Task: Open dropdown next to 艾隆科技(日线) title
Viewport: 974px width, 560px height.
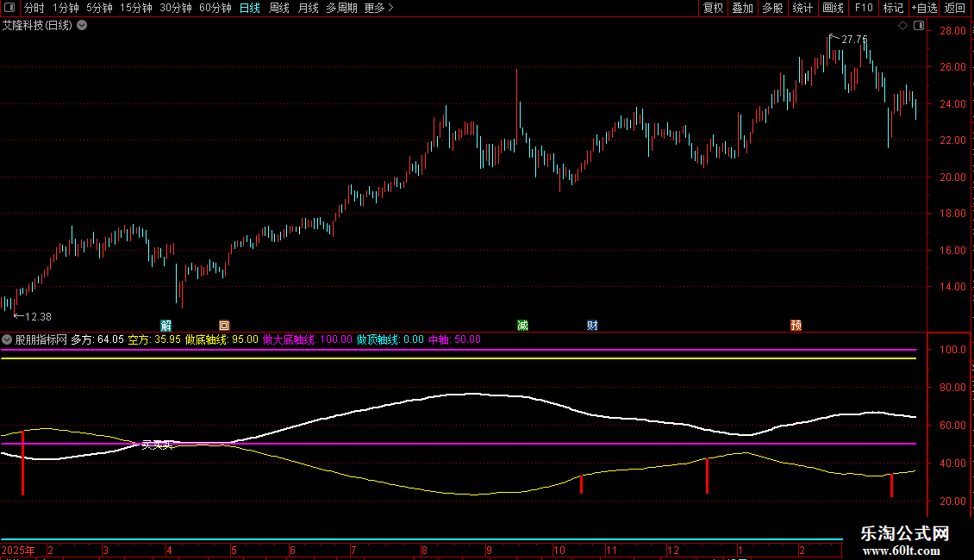Action: (x=82, y=26)
